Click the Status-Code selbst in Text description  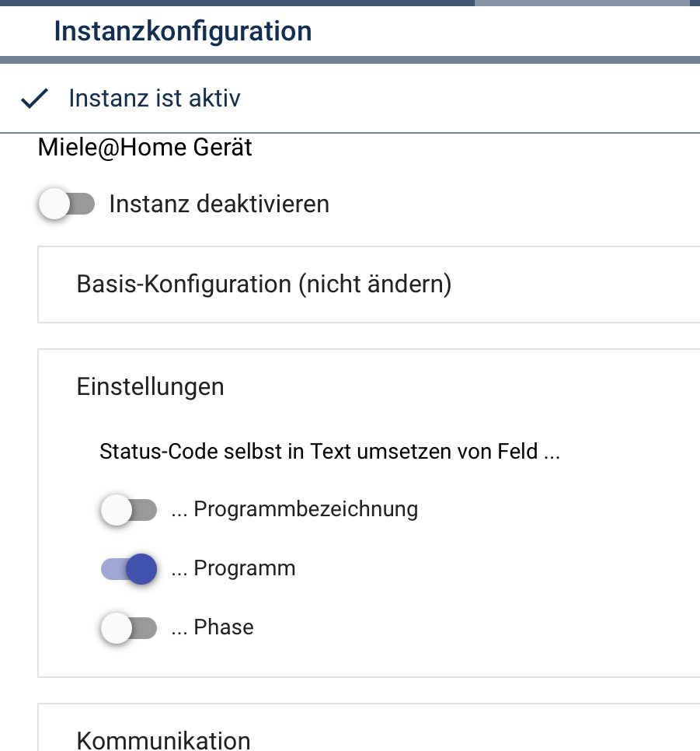pyautogui.click(x=330, y=452)
